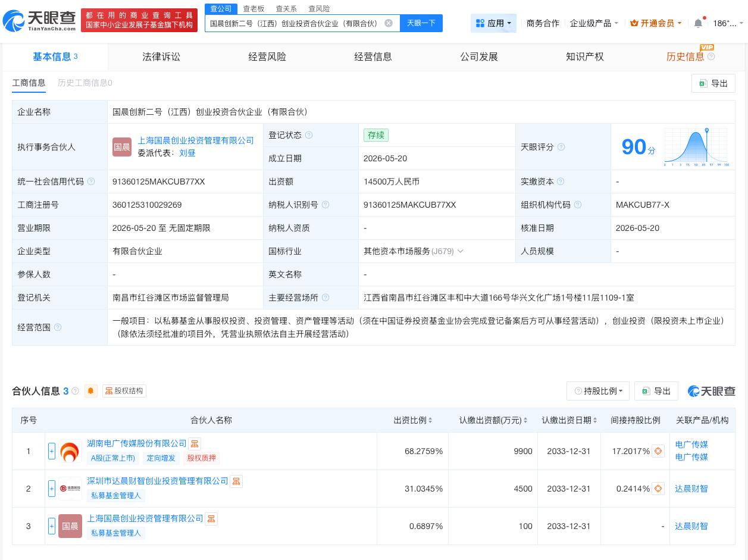Viewport: 748px width, 560px height.
Task: Open the 经营风险 tab
Action: (267, 57)
